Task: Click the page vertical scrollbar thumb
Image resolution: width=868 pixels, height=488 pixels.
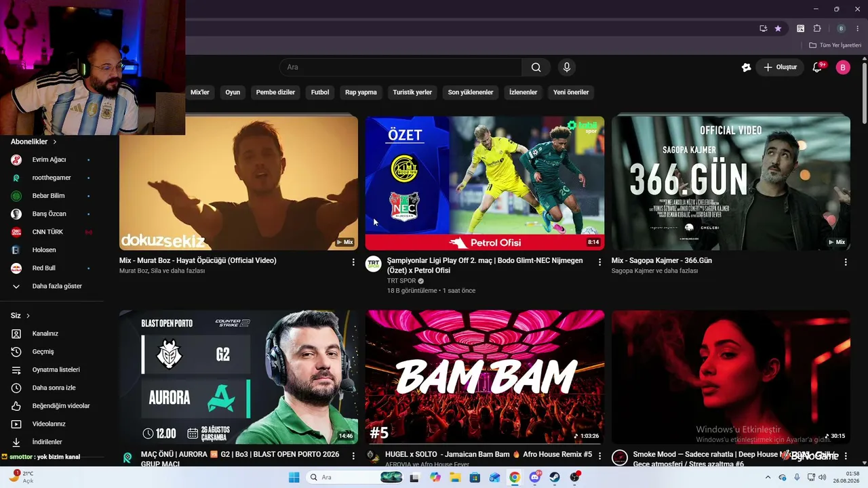Action: point(865,95)
